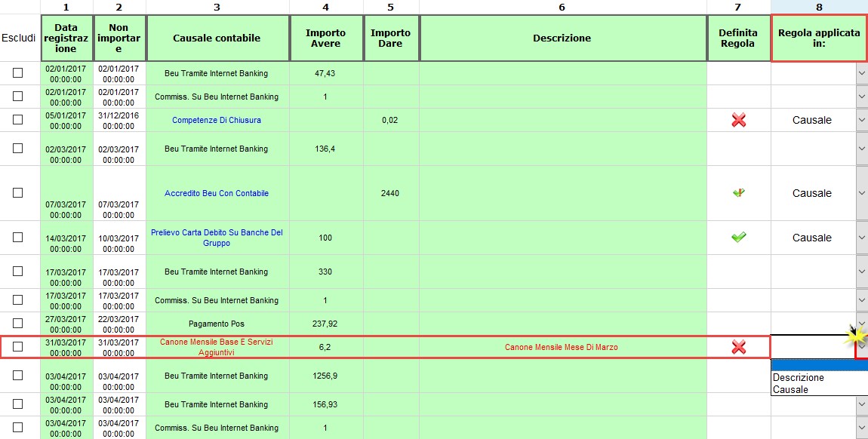Image resolution: width=868 pixels, height=439 pixels.
Task: Open the Competenze Di Chiusura link
Action: click(x=217, y=120)
